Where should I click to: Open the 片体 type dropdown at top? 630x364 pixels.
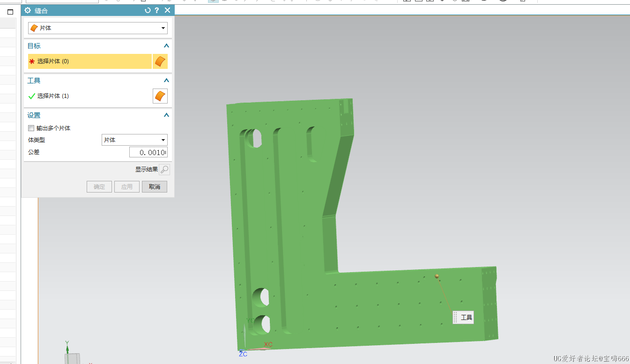[98, 28]
